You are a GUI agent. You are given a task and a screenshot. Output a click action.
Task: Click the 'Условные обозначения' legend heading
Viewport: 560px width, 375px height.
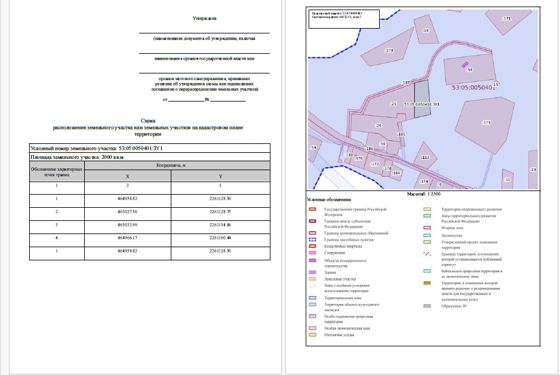pyautogui.click(x=329, y=200)
